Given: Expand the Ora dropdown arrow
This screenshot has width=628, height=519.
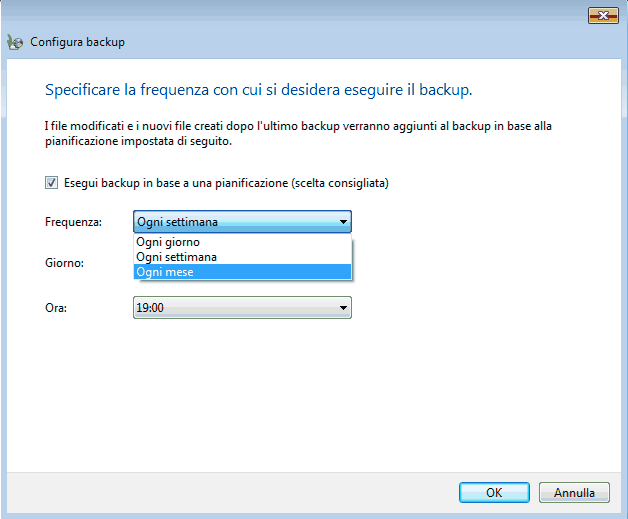Looking at the screenshot, I should (343, 309).
